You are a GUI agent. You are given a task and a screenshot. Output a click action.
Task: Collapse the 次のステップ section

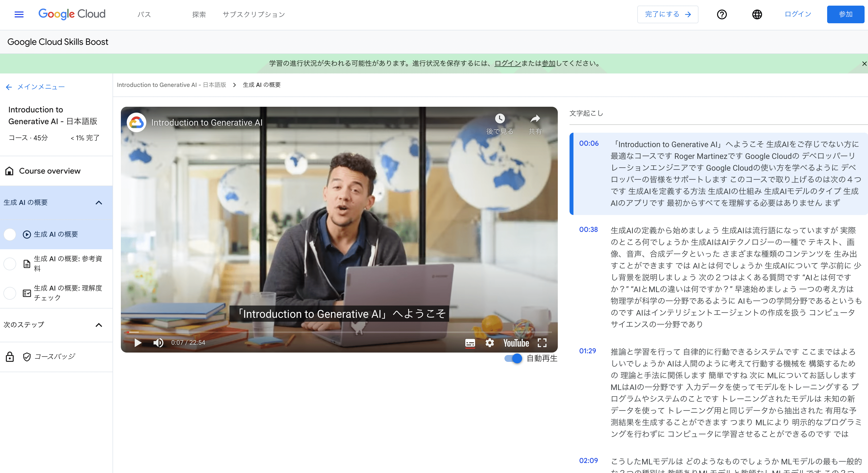click(99, 325)
